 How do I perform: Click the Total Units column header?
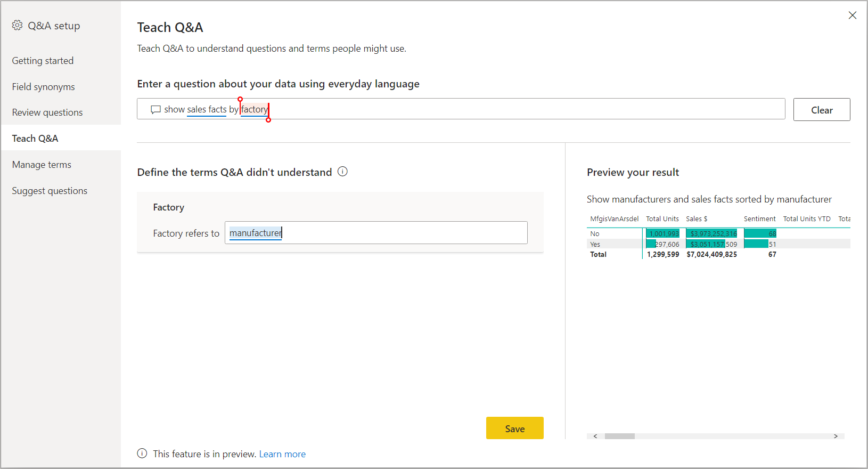[662, 219]
